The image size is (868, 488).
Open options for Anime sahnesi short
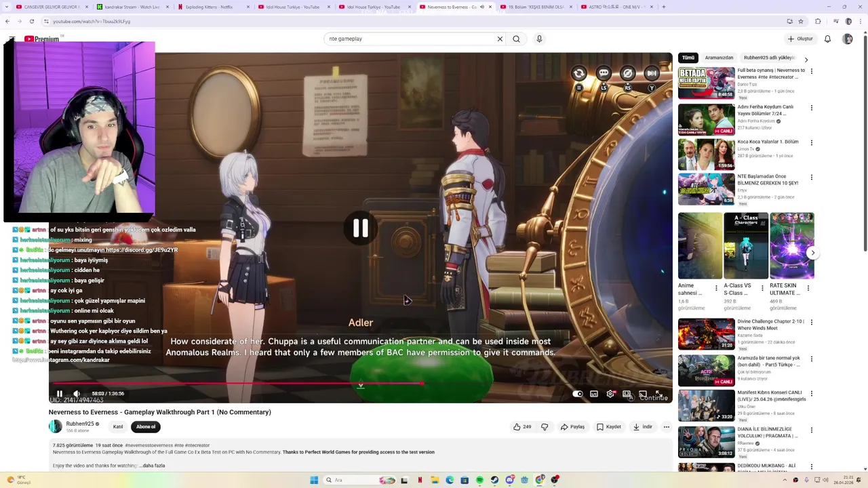[716, 288]
